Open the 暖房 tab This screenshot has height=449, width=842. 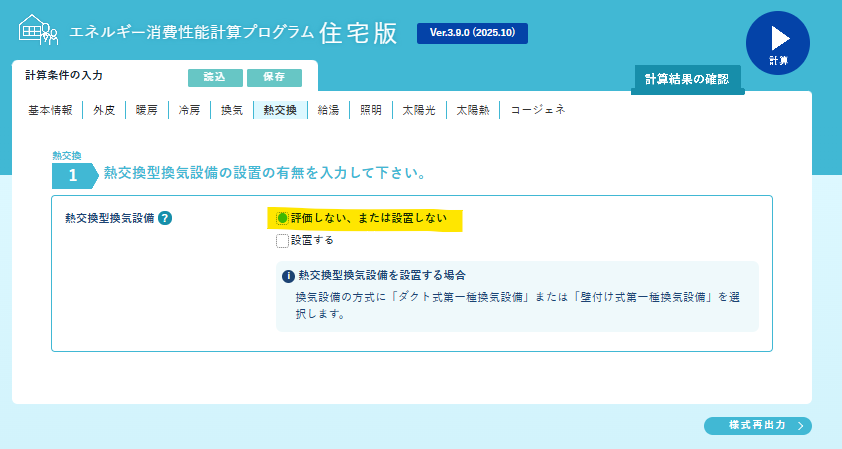point(147,110)
